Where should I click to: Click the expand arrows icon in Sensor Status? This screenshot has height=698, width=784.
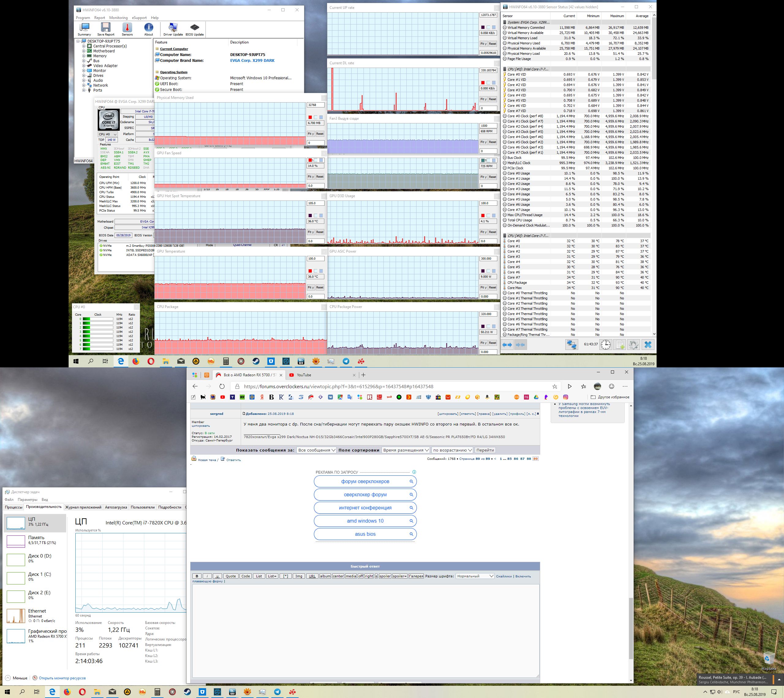click(x=507, y=344)
